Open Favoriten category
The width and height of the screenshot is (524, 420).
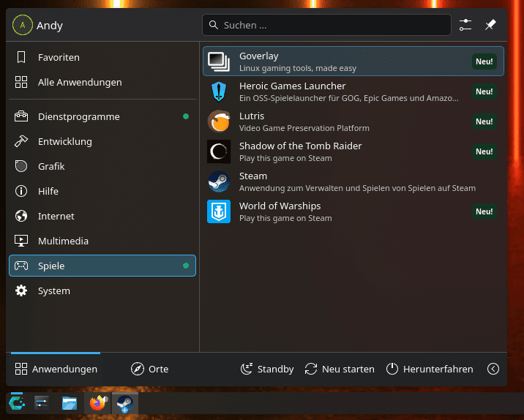102,58
